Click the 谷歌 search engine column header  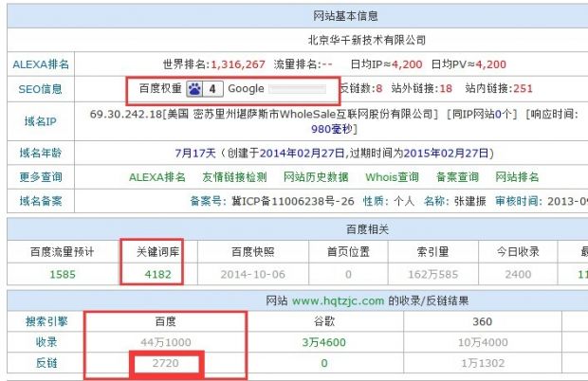(x=324, y=321)
